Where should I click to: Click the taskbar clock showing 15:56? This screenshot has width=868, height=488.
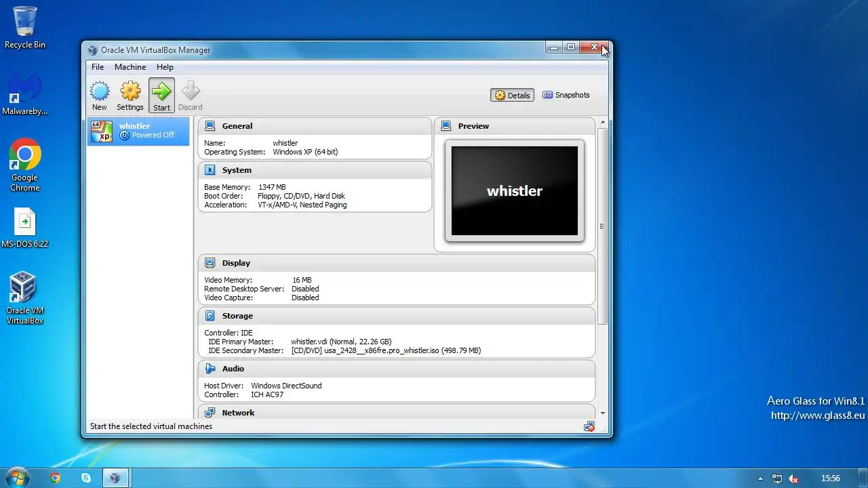(x=831, y=479)
